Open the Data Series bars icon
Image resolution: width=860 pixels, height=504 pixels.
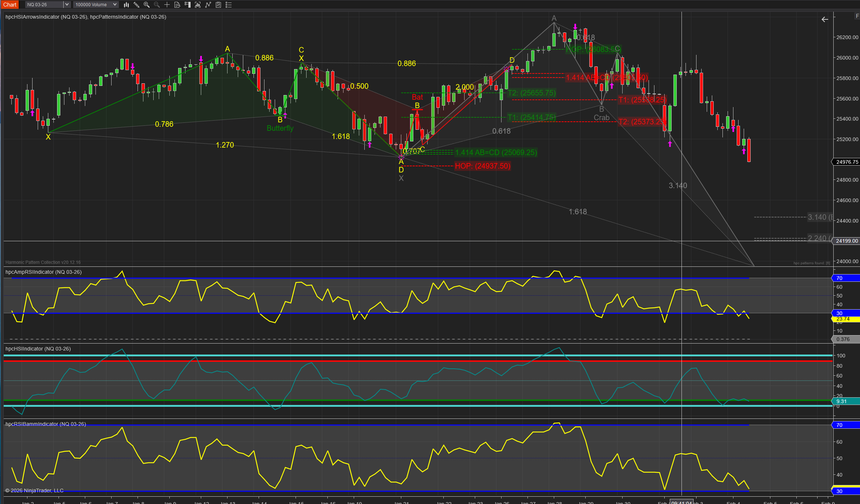tap(198, 5)
